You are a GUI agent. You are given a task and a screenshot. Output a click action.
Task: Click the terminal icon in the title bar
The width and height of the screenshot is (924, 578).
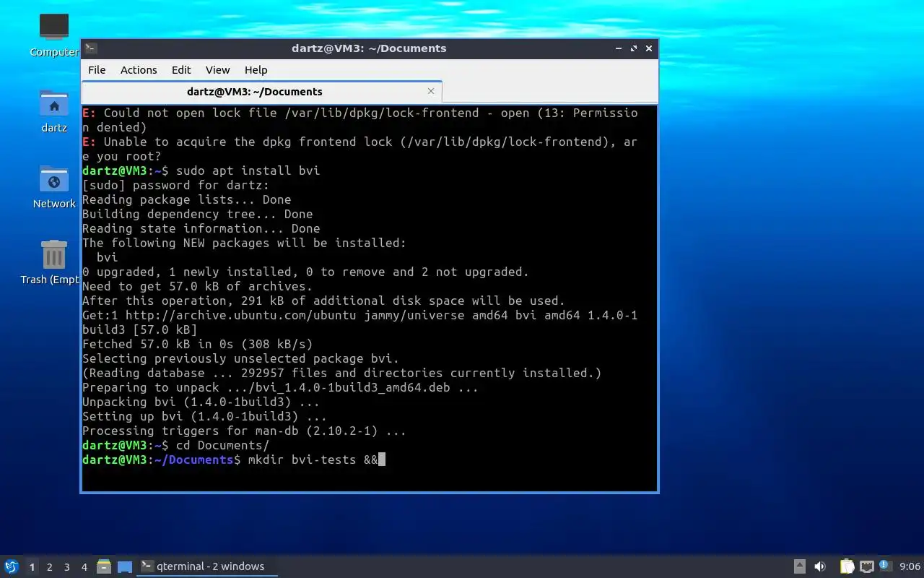90,48
